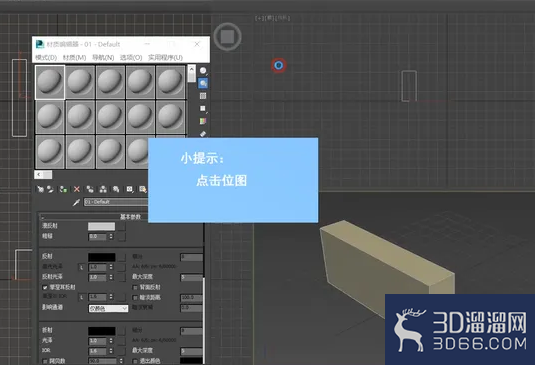Open the 导航(N) menu
Viewport: 535px width, 365px height.
click(103, 57)
